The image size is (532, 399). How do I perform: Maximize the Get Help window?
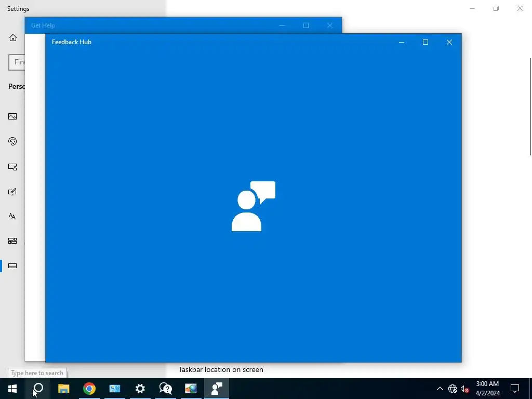tap(305, 25)
